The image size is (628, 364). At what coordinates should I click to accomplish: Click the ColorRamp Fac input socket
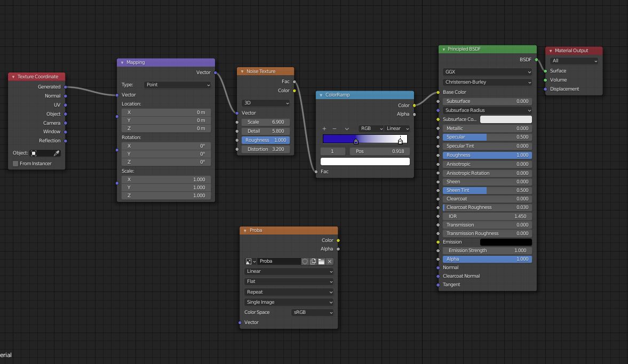316,172
